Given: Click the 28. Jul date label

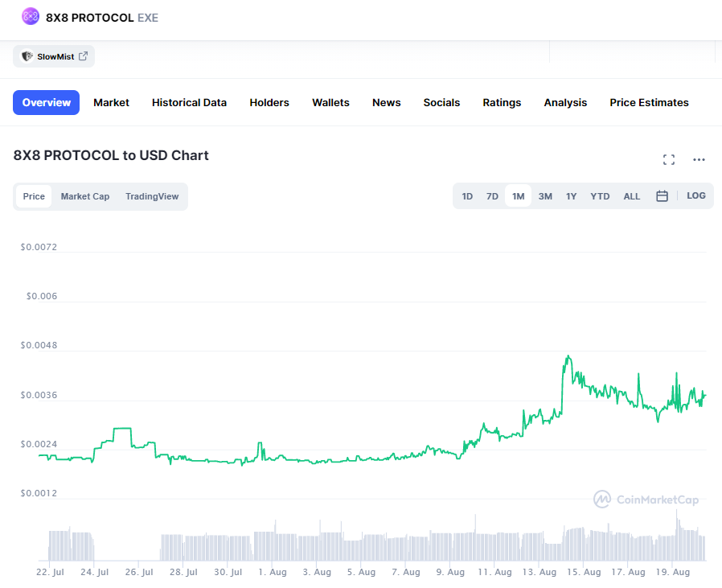Looking at the screenshot, I should pos(183,572).
